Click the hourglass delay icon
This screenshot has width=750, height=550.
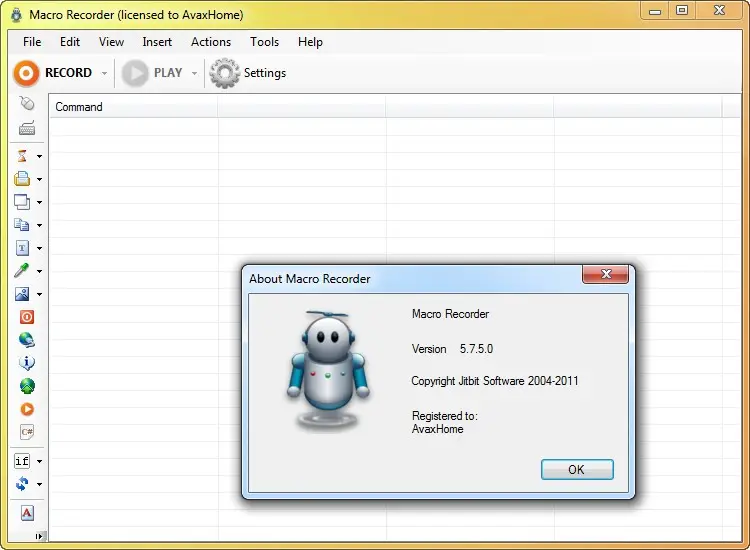point(22,156)
